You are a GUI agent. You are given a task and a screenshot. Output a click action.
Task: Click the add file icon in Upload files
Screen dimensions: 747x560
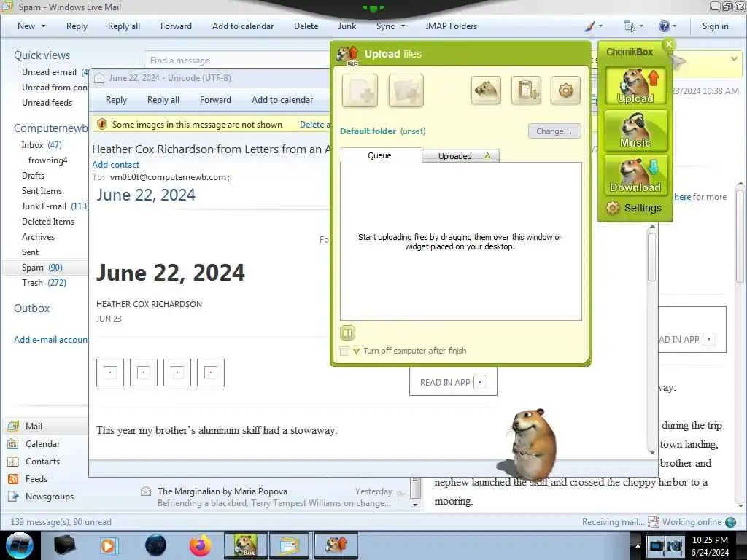[360, 90]
